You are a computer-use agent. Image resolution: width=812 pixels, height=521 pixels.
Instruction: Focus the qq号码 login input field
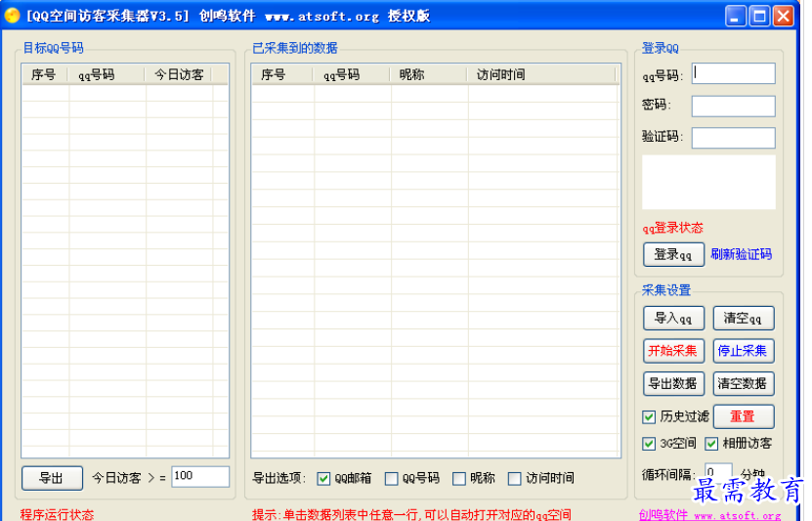pyautogui.click(x=733, y=73)
